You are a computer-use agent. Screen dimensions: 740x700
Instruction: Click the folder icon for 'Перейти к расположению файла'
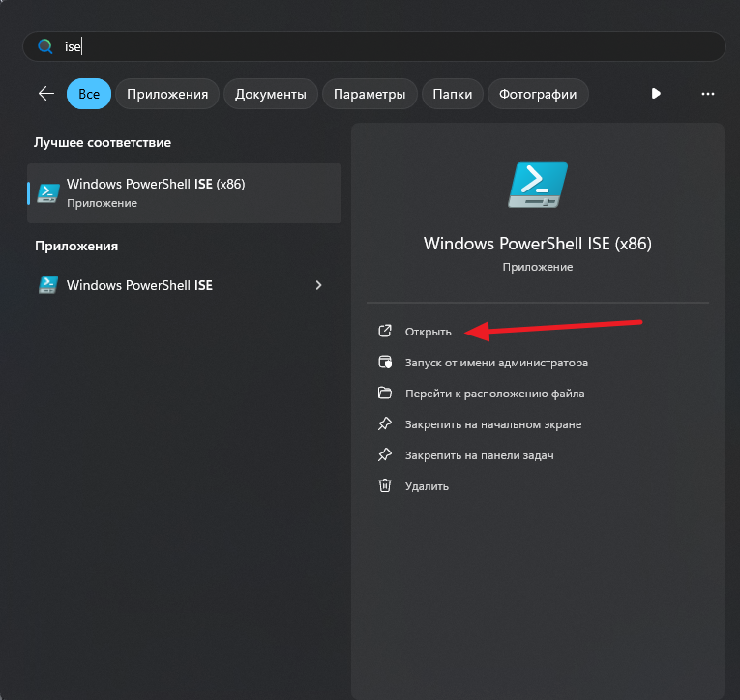(385, 394)
